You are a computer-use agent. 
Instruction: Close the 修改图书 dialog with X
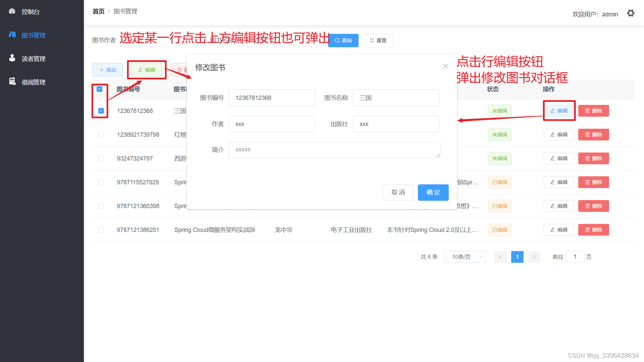(445, 66)
